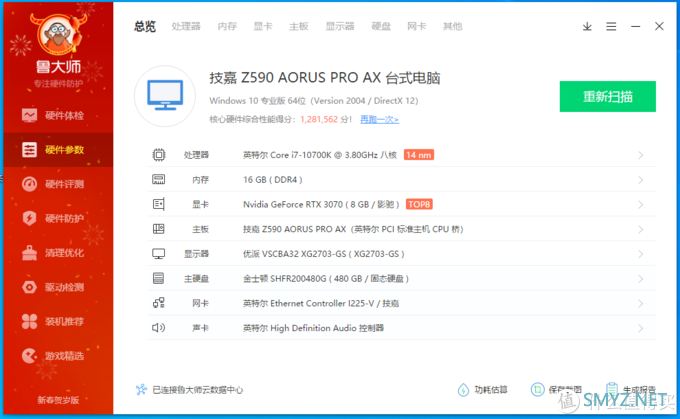
Task: Click the memory module icon
Action: [159, 180]
